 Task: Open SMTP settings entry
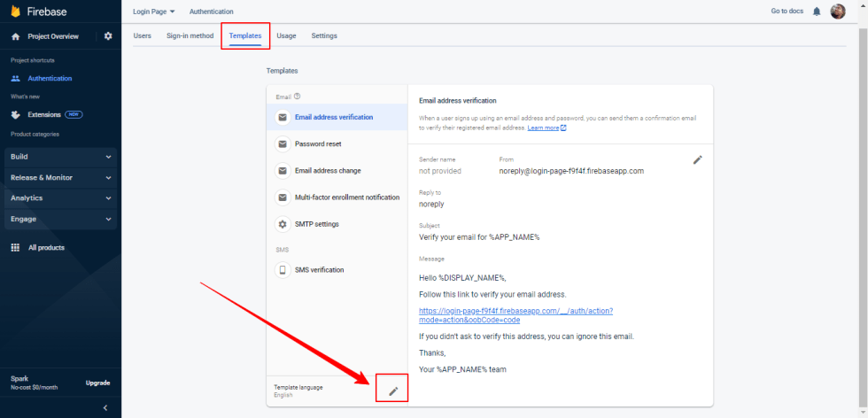point(337,224)
